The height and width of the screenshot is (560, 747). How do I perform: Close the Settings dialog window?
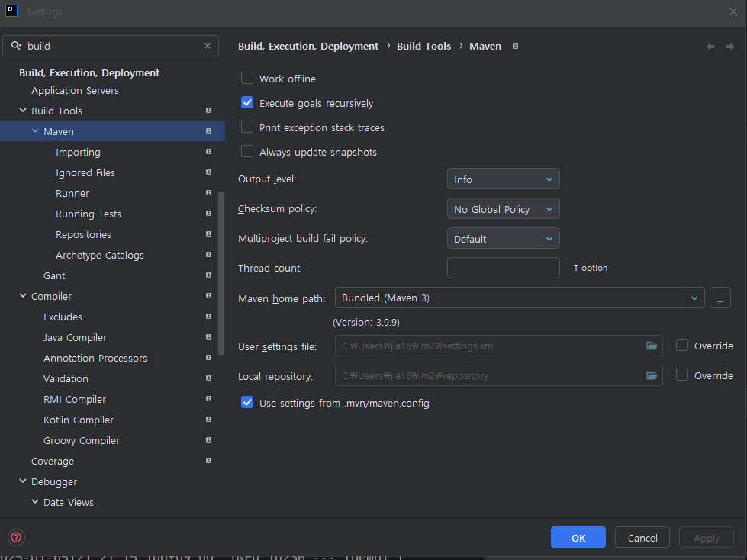tap(733, 11)
